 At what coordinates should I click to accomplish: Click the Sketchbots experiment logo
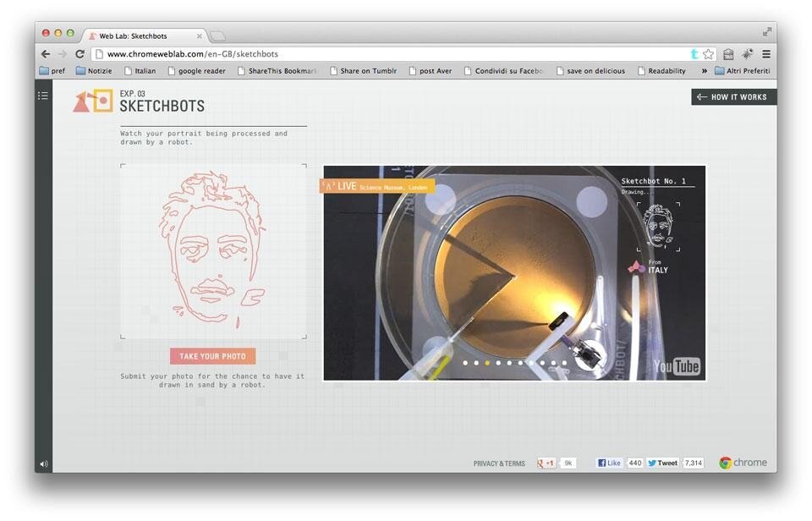click(92, 101)
